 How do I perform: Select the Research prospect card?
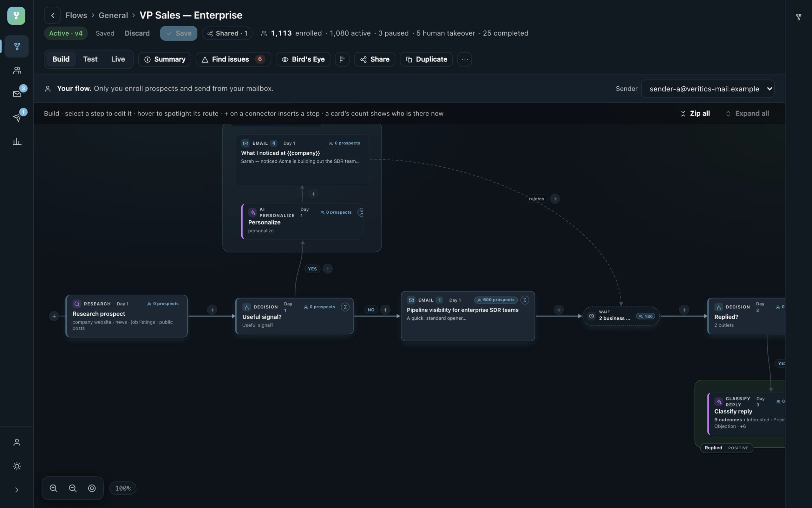point(127,316)
